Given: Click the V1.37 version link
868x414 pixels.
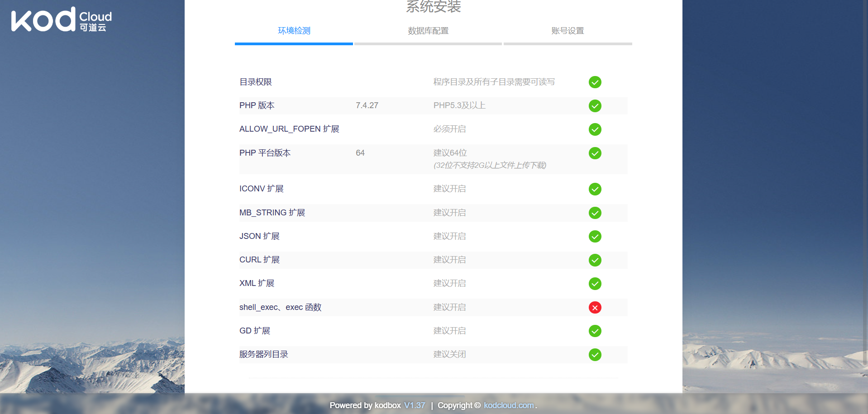Looking at the screenshot, I should [415, 405].
